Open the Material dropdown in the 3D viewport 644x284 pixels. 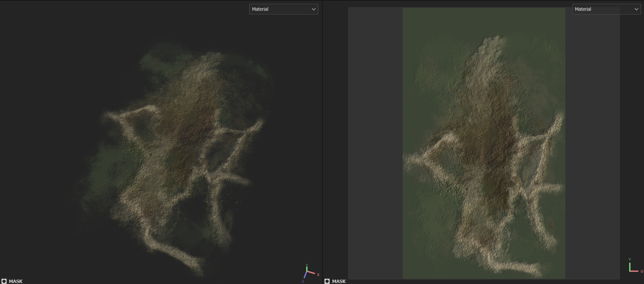[283, 9]
